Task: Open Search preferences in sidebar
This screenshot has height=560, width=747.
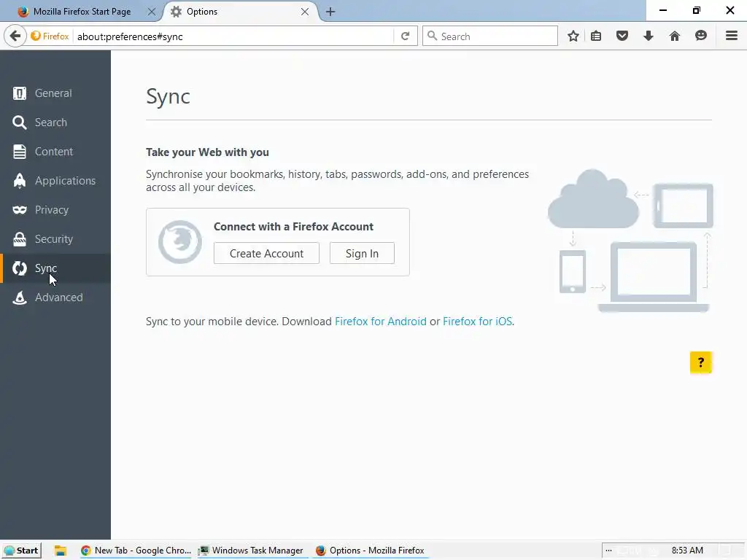Action: pos(55,122)
